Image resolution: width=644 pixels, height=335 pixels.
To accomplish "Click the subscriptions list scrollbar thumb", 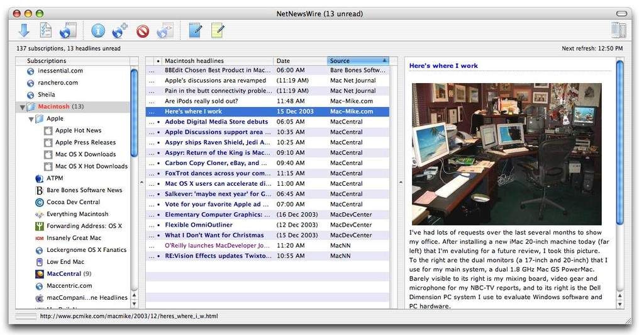I will pyautogui.click(x=134, y=113).
